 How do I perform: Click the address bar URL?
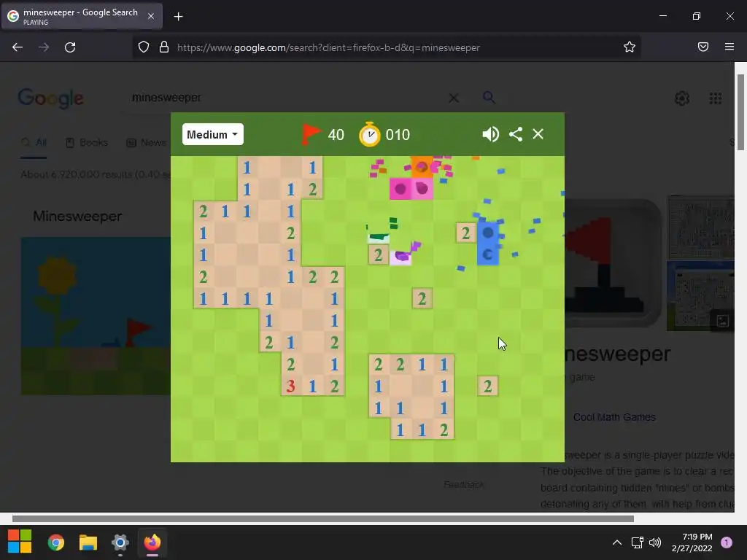pos(328,47)
